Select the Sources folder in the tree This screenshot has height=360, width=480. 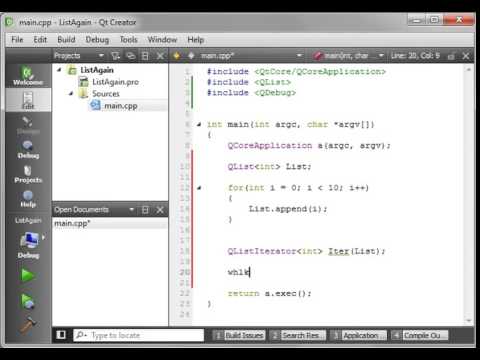[x=105, y=94]
